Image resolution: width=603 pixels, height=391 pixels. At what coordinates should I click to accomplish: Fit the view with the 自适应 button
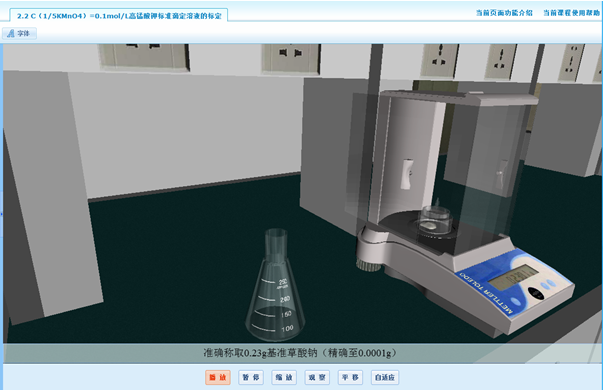(x=385, y=378)
